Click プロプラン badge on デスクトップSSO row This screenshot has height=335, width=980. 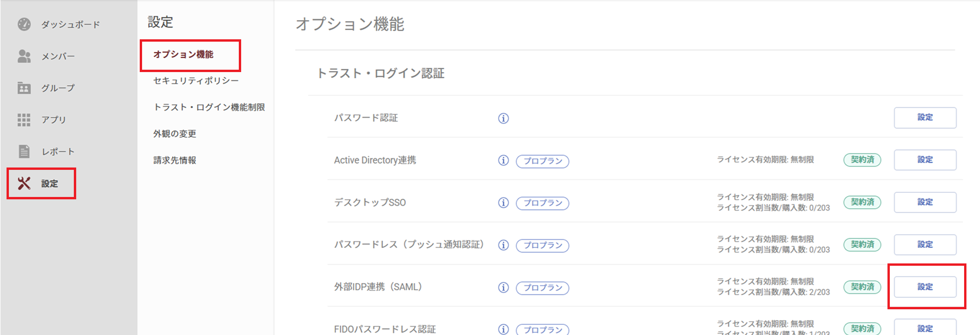543,203
